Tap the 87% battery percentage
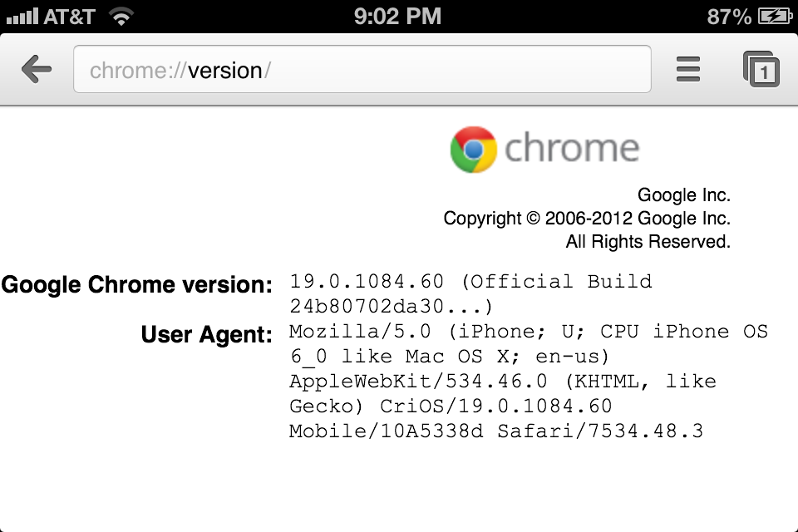798x532 pixels. [729, 16]
